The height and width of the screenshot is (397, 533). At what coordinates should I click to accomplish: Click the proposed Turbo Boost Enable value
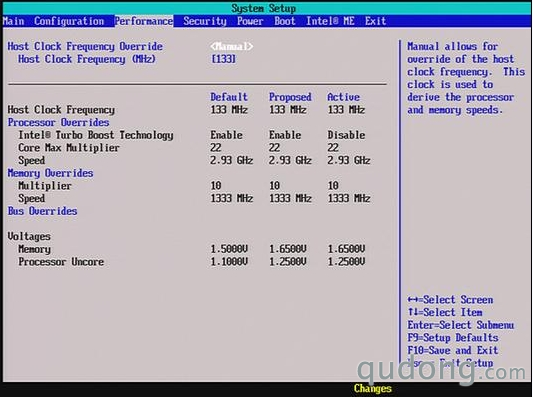pyautogui.click(x=285, y=135)
